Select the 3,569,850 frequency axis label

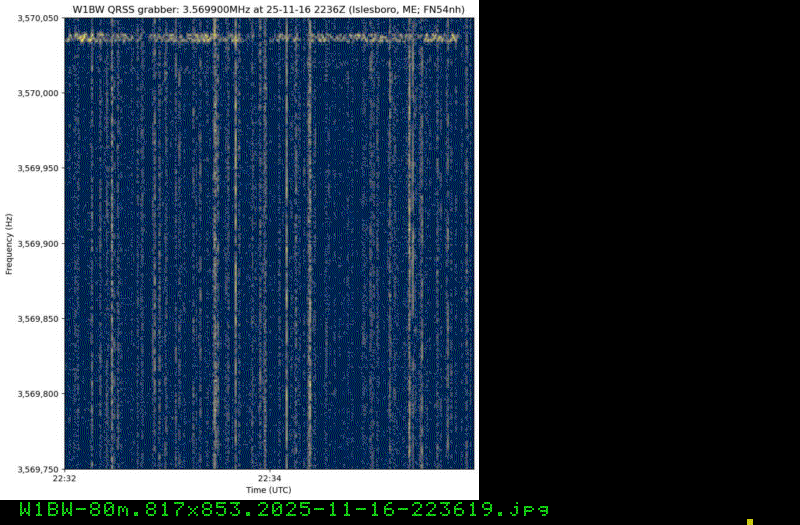pos(38,318)
